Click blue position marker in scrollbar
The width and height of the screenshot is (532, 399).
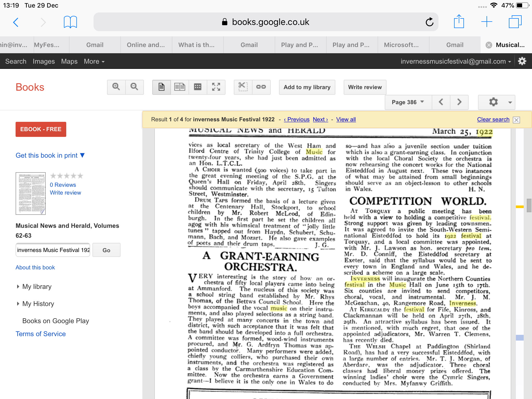520,338
